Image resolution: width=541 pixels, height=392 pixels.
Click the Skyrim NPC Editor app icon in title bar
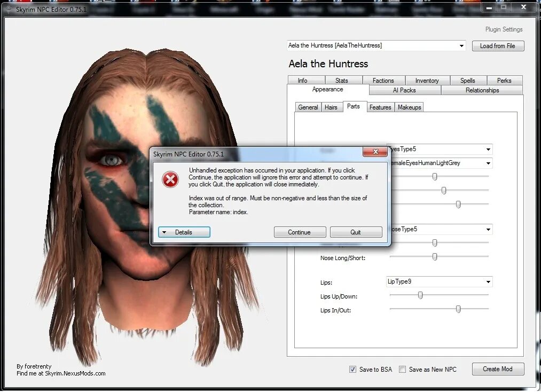(x=9, y=9)
